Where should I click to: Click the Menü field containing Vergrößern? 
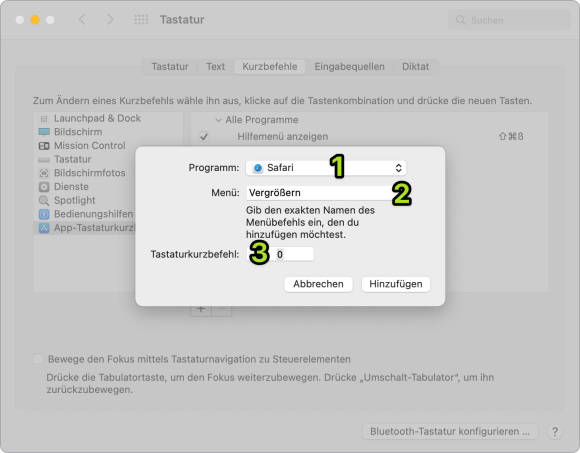coord(326,193)
